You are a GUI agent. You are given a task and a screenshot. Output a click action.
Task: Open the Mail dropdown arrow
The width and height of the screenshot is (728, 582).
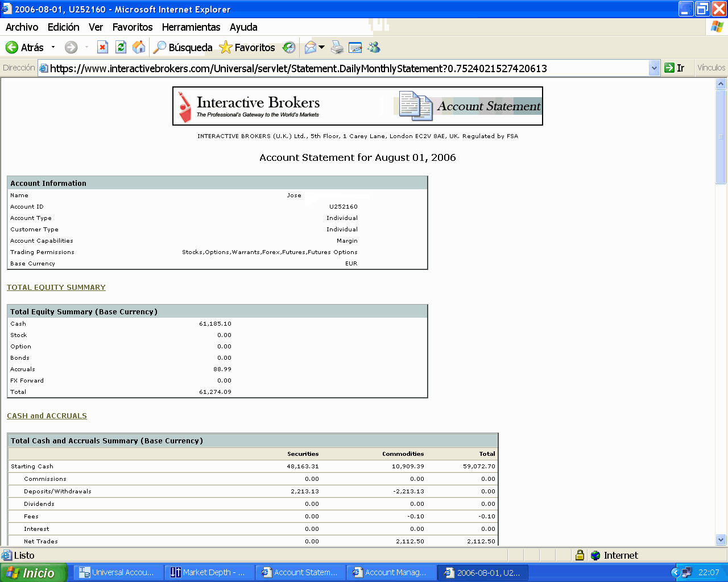pyautogui.click(x=322, y=47)
